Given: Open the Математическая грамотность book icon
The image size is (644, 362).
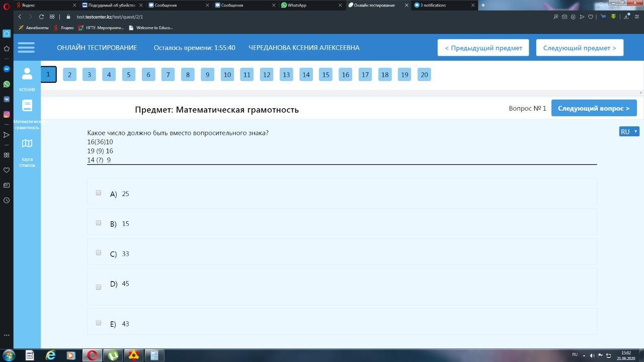Looking at the screenshot, I should pos(27,106).
